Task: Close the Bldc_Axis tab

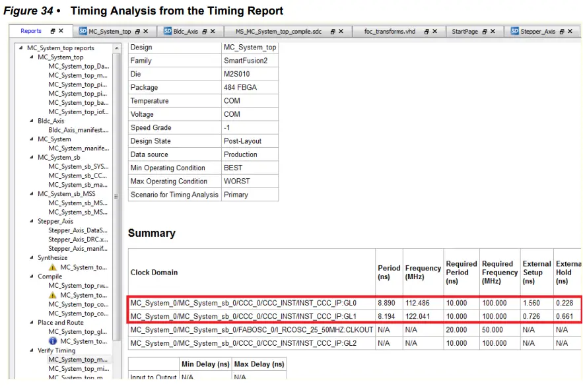Action: [213, 31]
